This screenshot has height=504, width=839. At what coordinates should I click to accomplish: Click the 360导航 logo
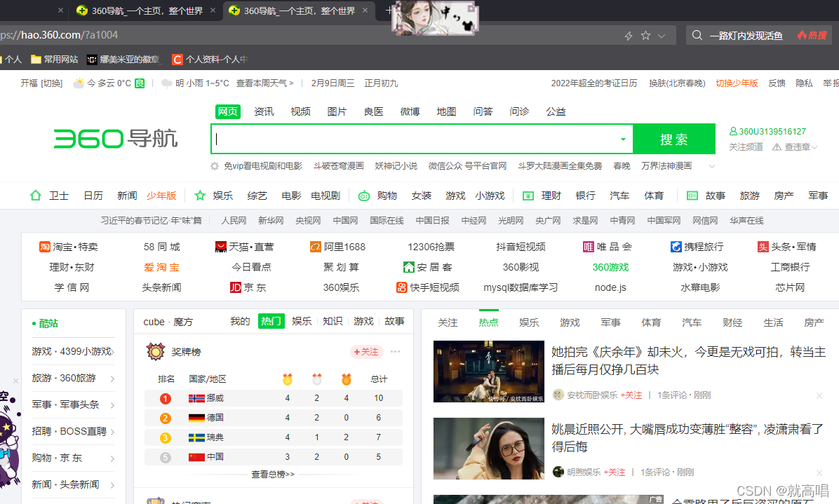click(116, 138)
